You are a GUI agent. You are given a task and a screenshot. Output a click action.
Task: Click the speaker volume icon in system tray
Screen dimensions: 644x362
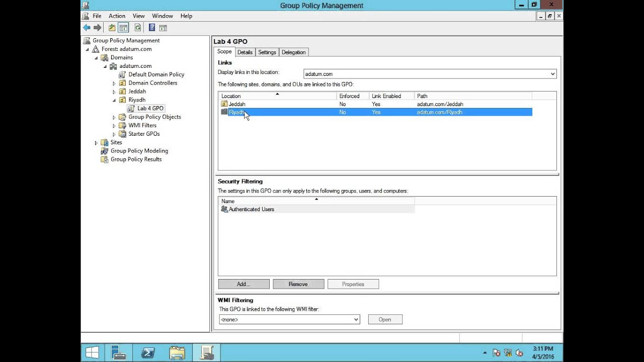(x=519, y=353)
